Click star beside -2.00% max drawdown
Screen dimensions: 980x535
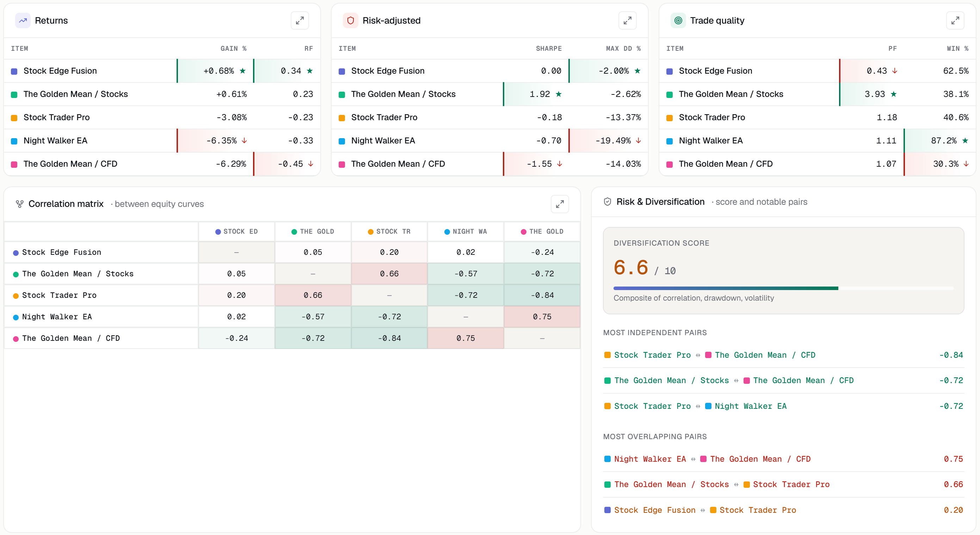[637, 71]
